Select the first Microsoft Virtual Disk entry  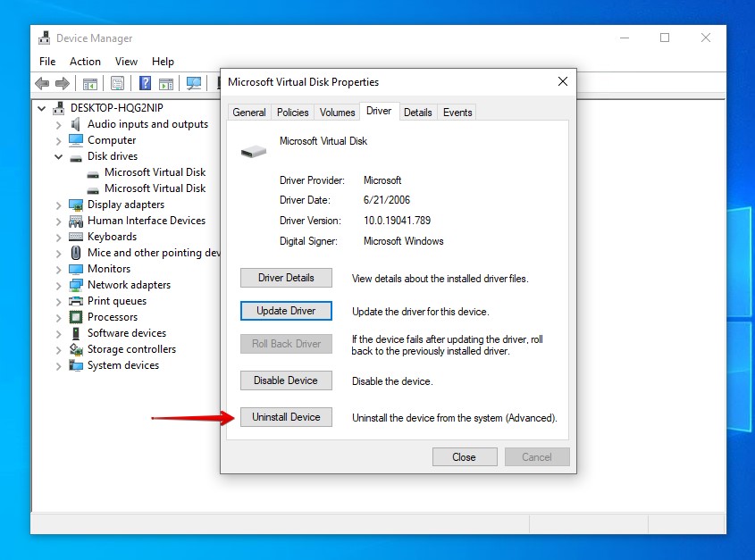155,172
